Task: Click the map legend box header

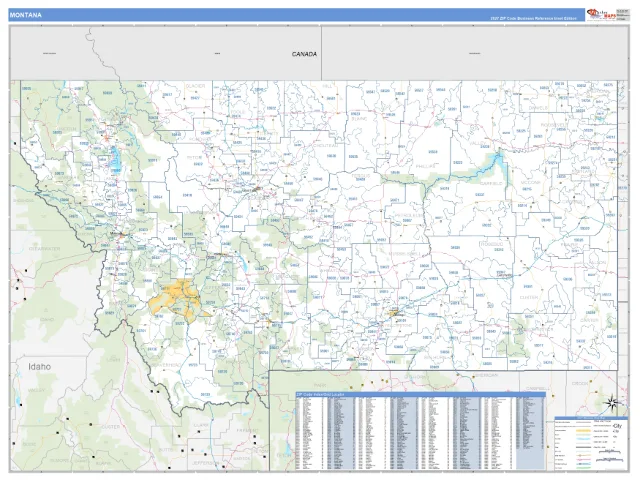Action: point(591,418)
